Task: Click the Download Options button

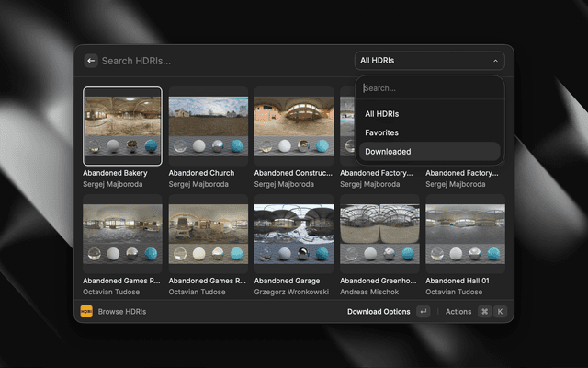Action: coord(379,312)
